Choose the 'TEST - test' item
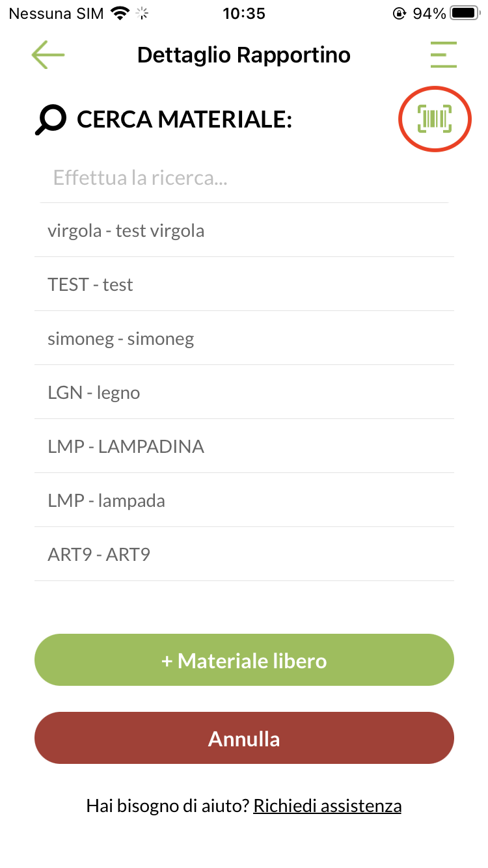Viewport: 488px width, 868px height. [x=90, y=284]
